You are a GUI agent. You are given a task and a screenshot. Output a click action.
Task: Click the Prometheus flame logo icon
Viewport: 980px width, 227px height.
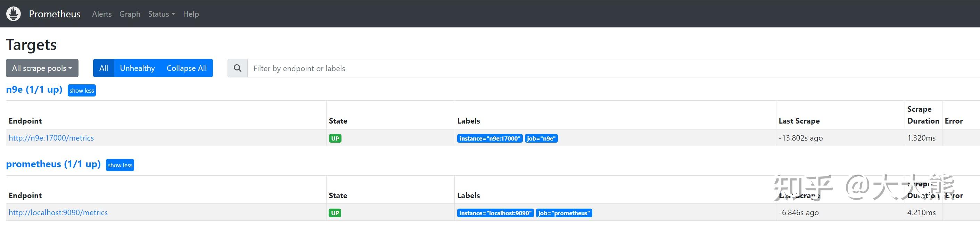coord(14,14)
